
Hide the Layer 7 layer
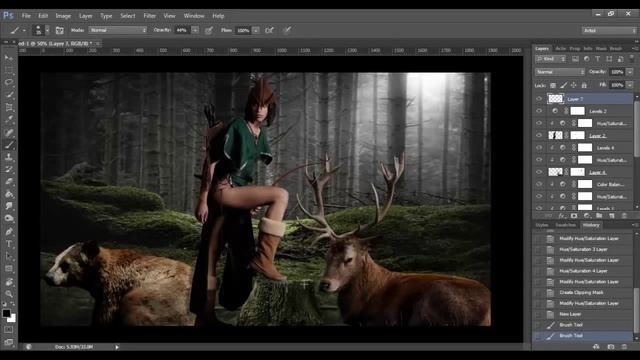[x=539, y=99]
